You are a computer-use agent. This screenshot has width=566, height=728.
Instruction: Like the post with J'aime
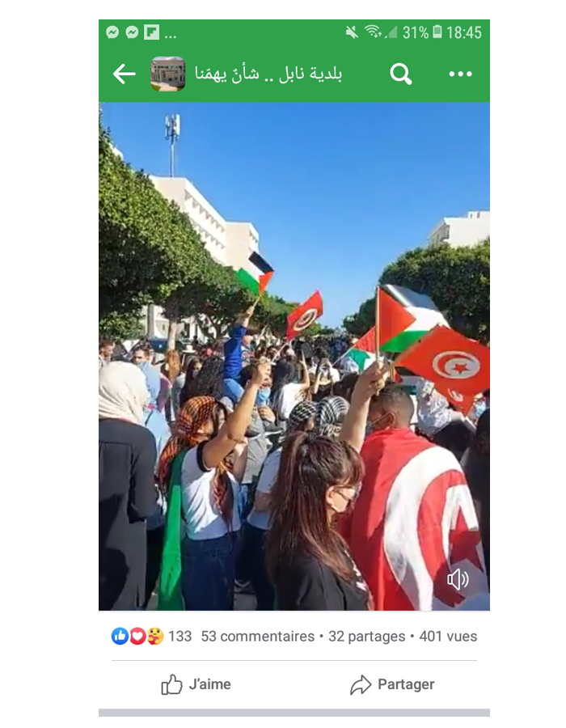click(196, 684)
